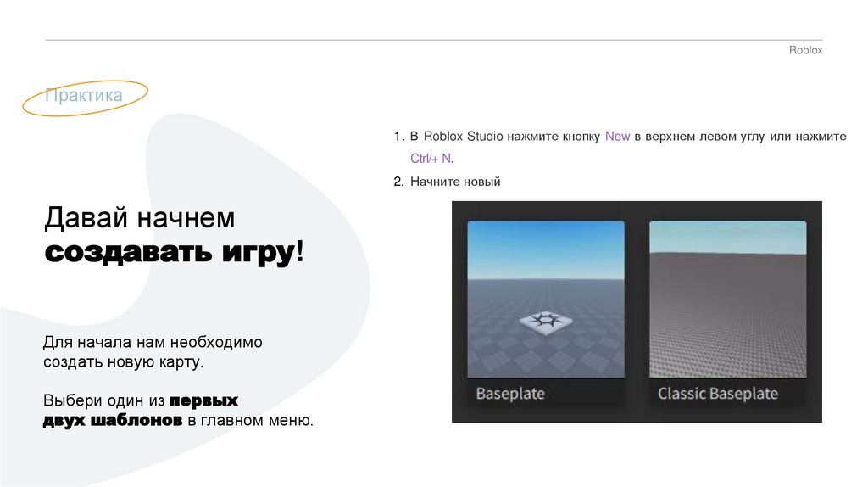The image size is (868, 487).
Task: Click the purple 'New' word
Action: [x=617, y=137]
